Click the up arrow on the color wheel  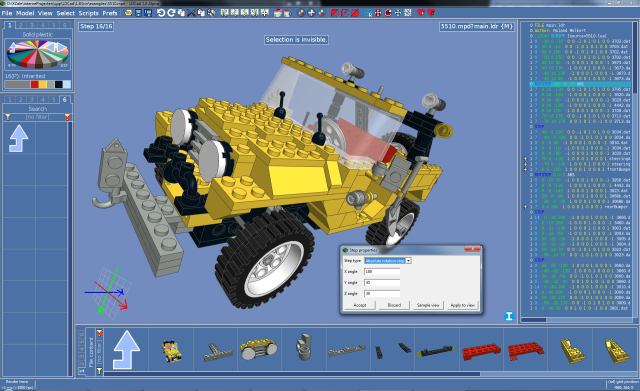(x=13, y=48)
